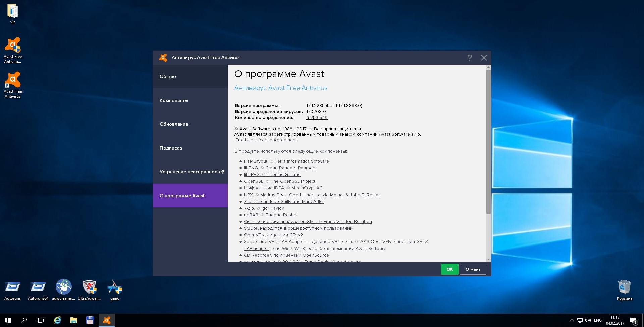
Task: Close the Avast settings window
Action: tap(484, 58)
